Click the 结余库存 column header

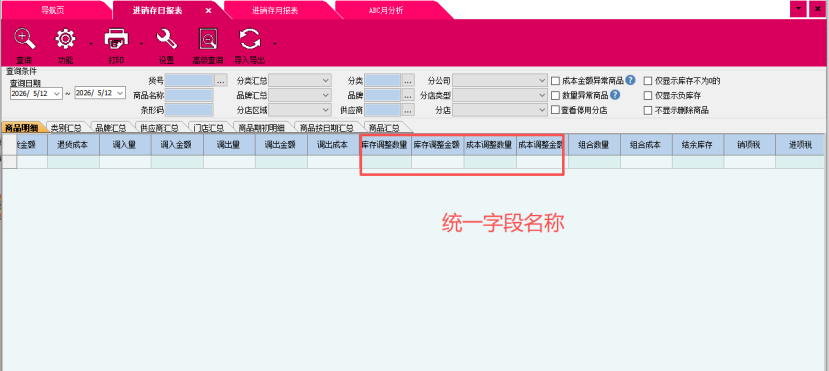698,145
